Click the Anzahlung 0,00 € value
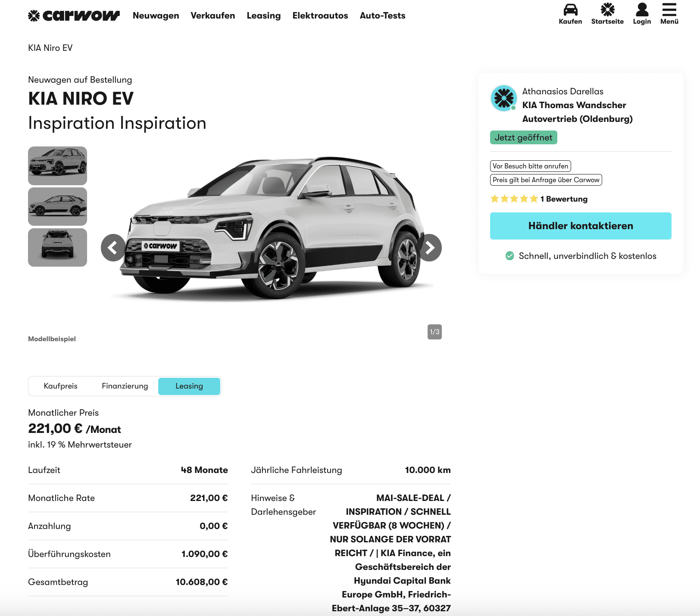Screen dimensions: 700x616 [214, 526]
